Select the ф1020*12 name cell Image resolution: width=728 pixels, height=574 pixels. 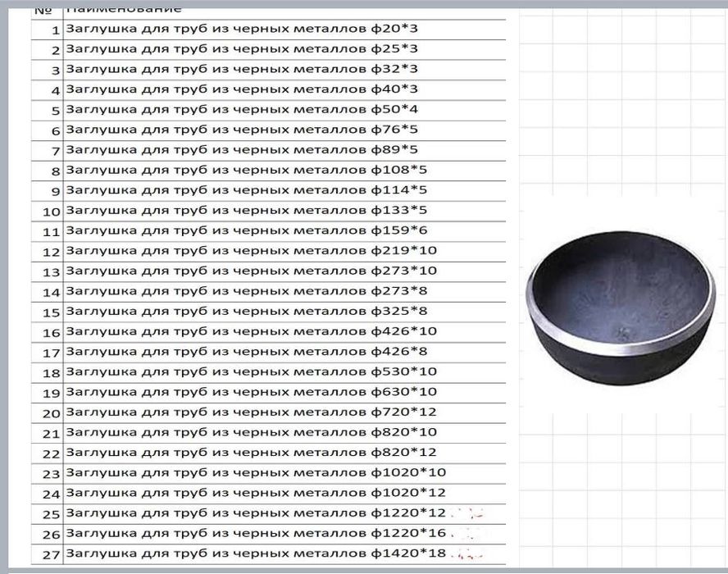[x=284, y=494]
